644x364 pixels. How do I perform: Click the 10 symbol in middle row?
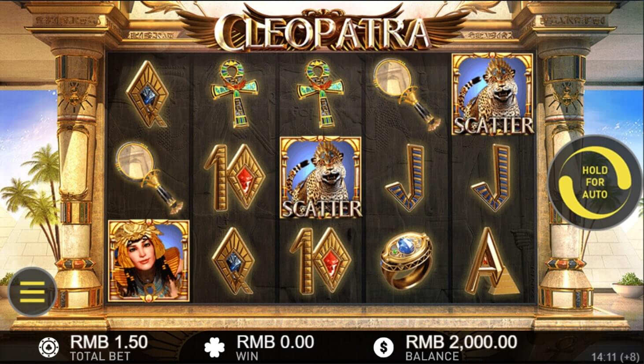coord(234,177)
